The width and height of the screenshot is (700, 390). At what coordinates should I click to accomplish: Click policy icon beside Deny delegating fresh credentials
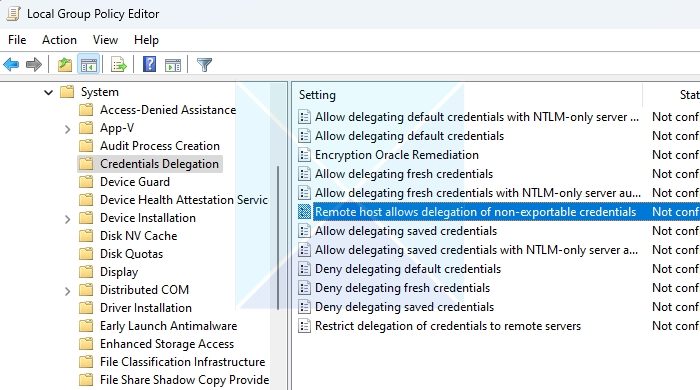point(304,288)
